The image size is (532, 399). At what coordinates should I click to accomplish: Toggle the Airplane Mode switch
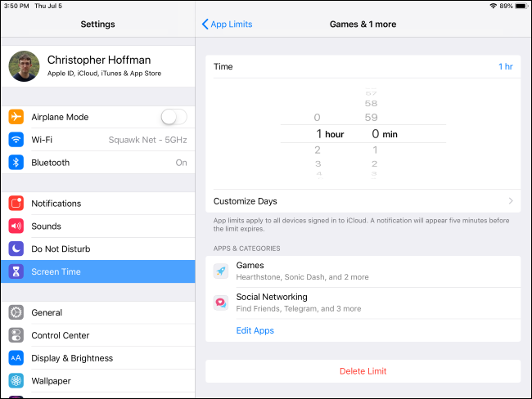tap(174, 117)
